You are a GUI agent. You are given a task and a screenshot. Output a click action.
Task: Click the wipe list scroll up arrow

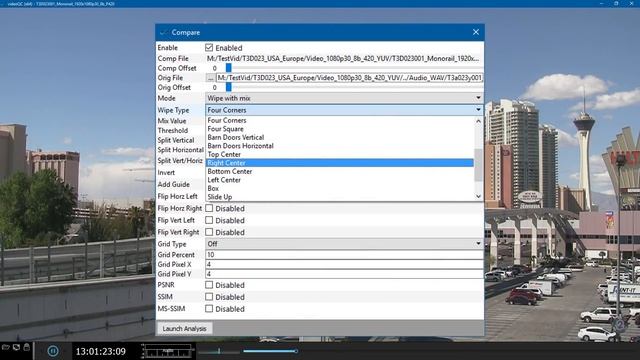(x=478, y=121)
